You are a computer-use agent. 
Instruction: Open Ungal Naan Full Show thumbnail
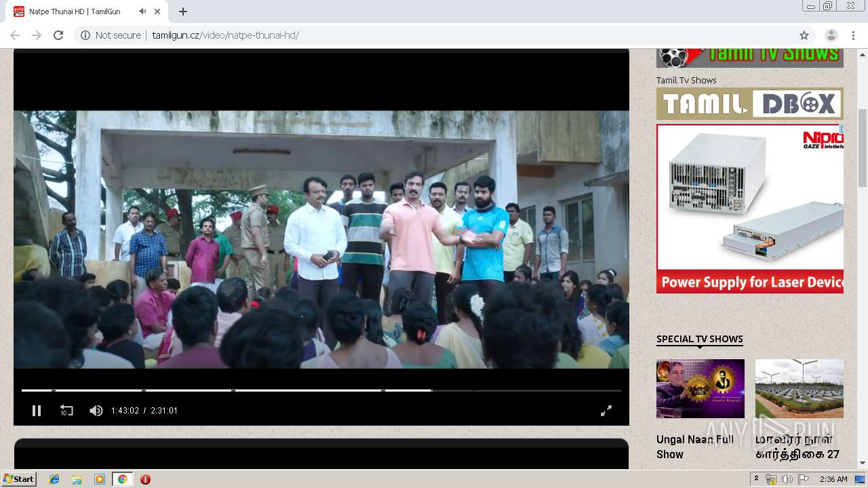[701, 388]
